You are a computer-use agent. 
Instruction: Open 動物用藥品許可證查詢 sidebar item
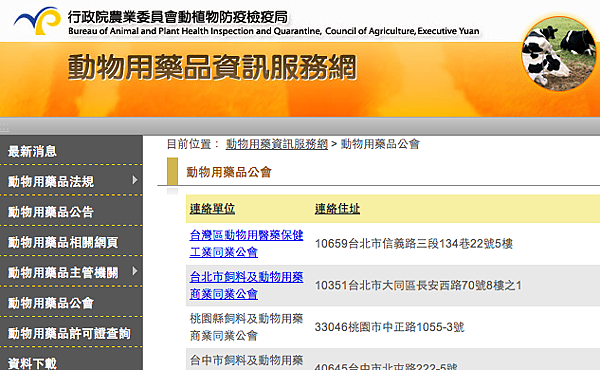coord(69,333)
